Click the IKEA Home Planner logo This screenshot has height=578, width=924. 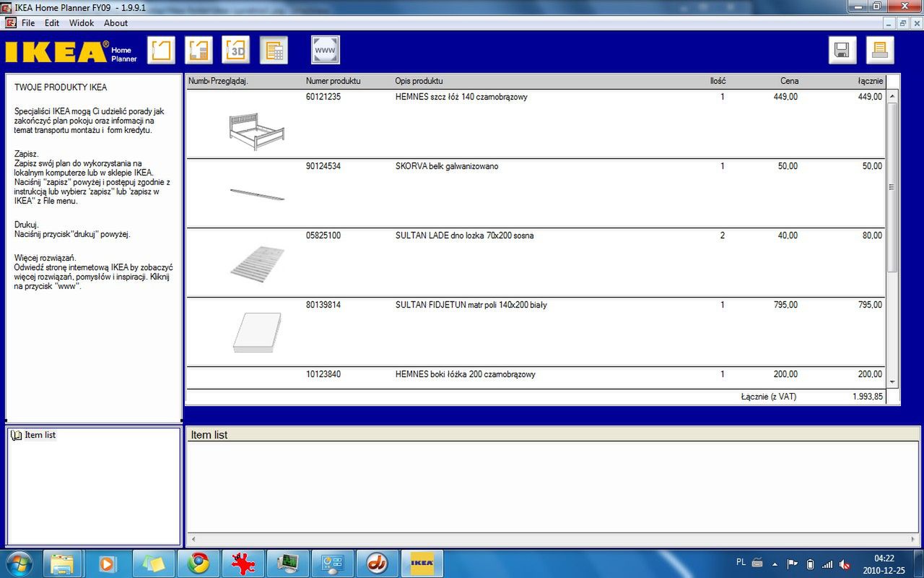(70, 52)
